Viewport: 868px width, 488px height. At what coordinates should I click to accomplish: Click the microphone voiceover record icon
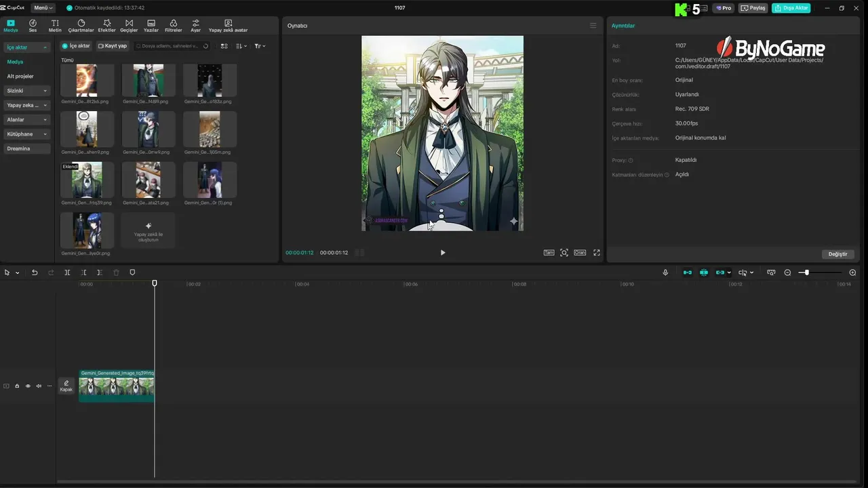click(x=665, y=272)
